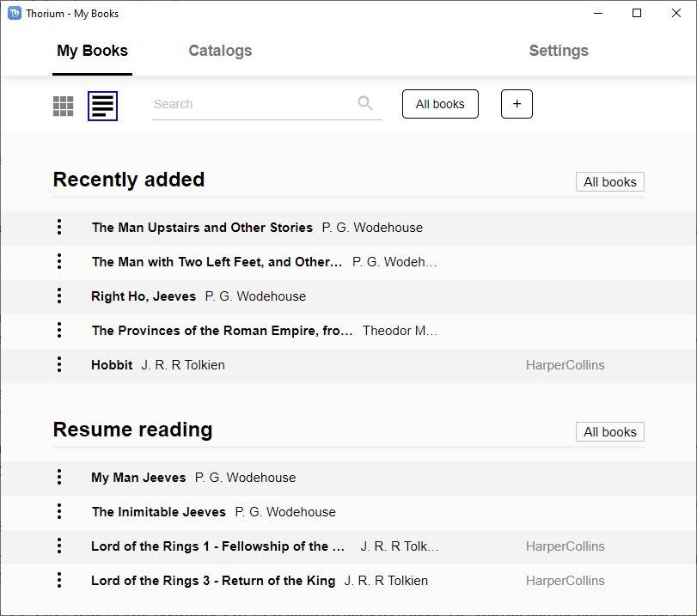Close the Thorium window
This screenshot has height=616, width=697.
[x=676, y=13]
